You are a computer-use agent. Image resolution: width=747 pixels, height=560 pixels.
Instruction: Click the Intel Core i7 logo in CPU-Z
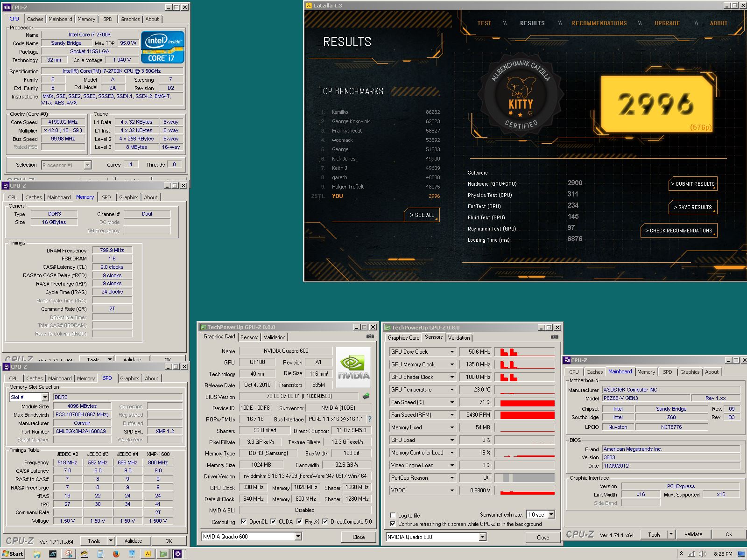pos(162,47)
